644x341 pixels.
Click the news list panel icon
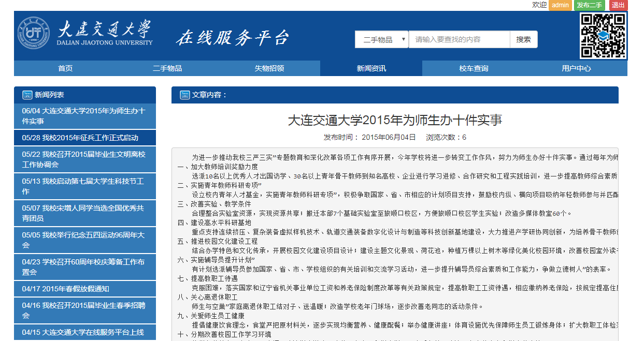tap(27, 95)
